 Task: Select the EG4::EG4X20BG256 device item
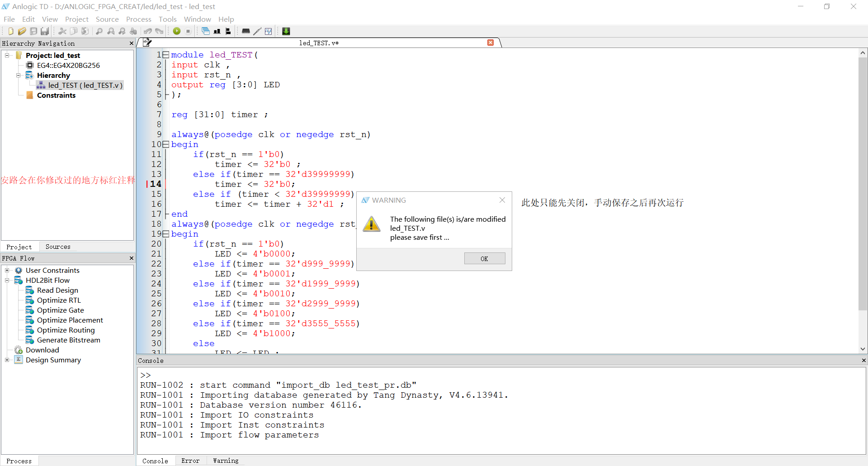[63, 65]
